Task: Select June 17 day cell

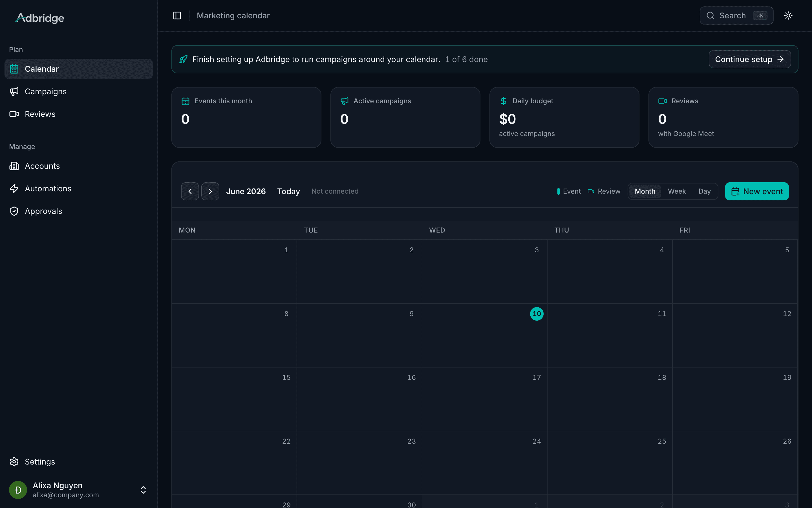Action: 484,399
